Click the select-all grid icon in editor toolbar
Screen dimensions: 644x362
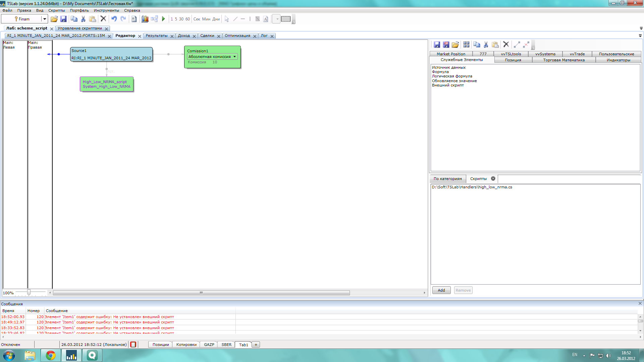tap(466, 45)
